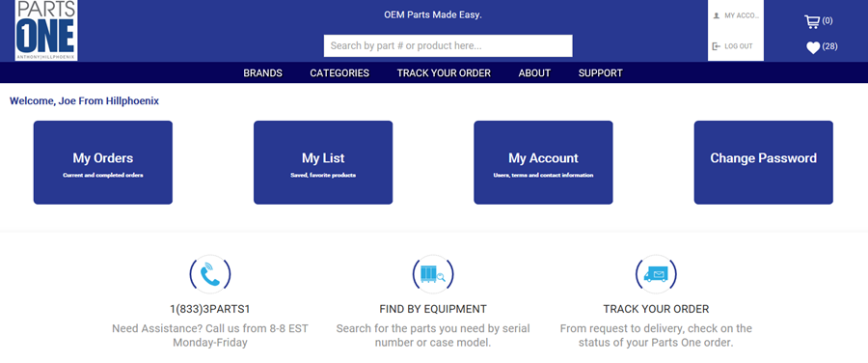868x363 pixels.
Task: Click 'Need Assistance? Call us' description text
Action: (210, 335)
